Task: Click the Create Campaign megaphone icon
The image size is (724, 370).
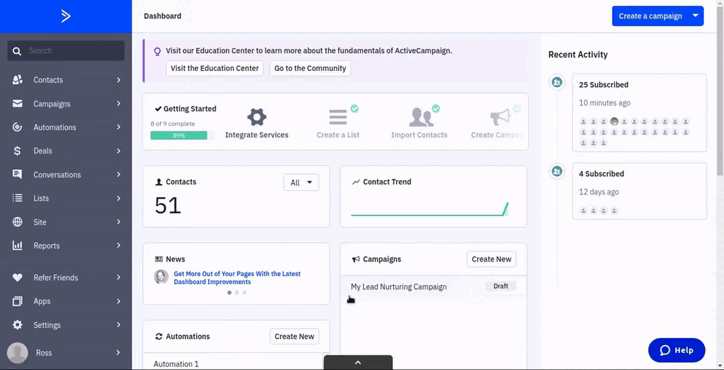Action: 501,117
